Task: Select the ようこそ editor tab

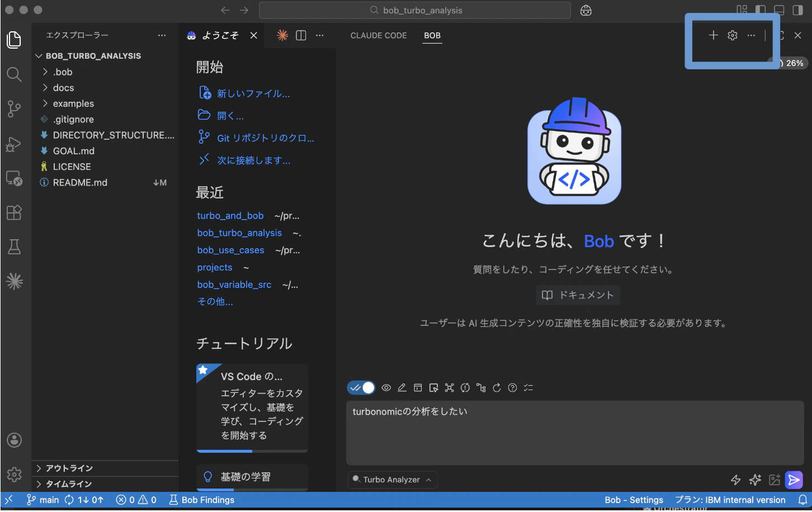Action: coord(221,35)
